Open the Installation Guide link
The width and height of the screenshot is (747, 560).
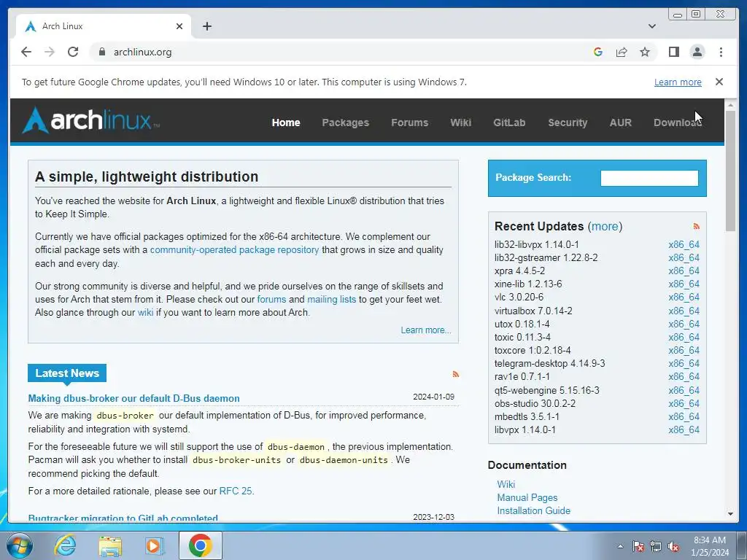tap(533, 511)
